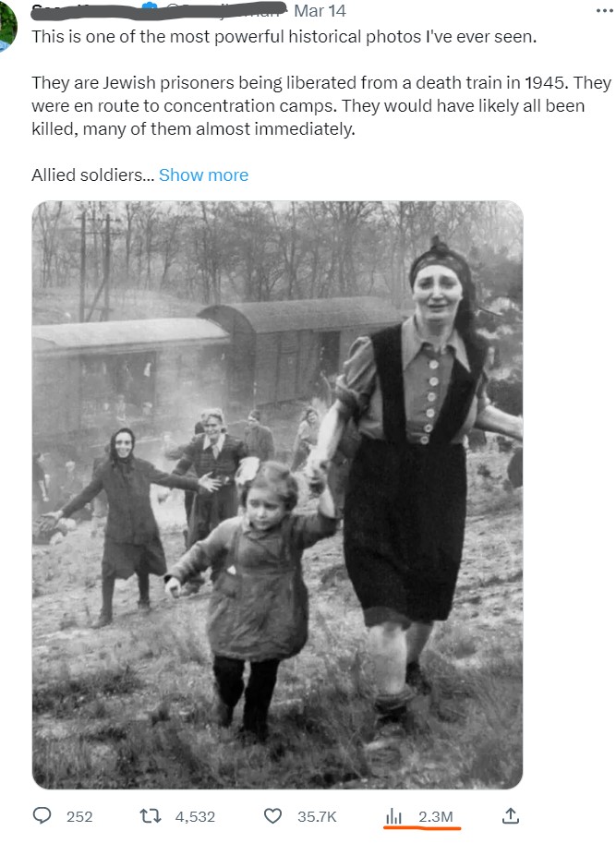Click the share upload icon
616x843 pixels.
pos(510,815)
